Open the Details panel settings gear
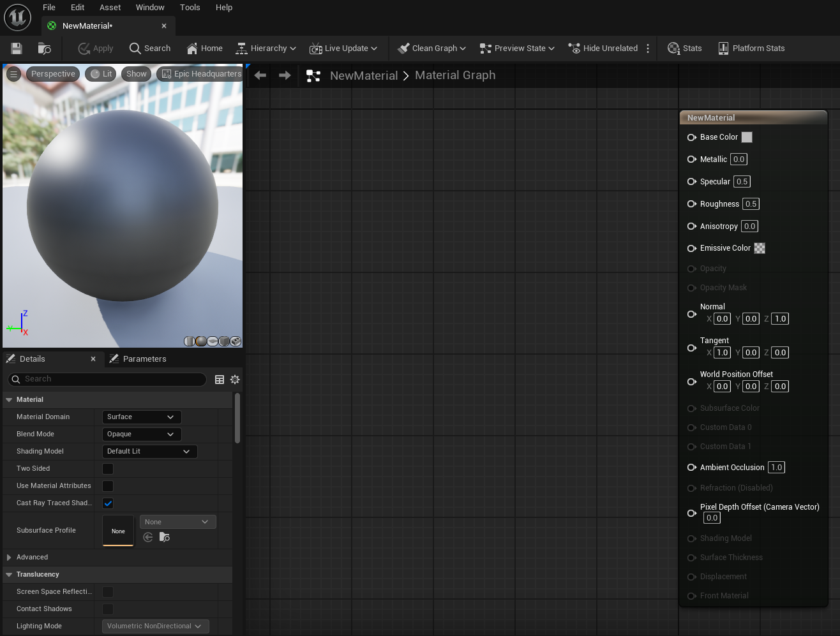Image resolution: width=840 pixels, height=636 pixels. click(235, 380)
